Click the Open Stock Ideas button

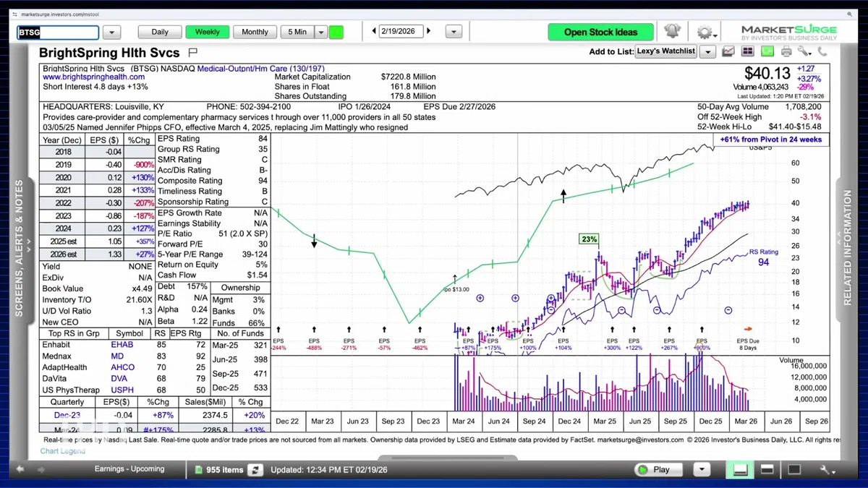click(x=600, y=32)
